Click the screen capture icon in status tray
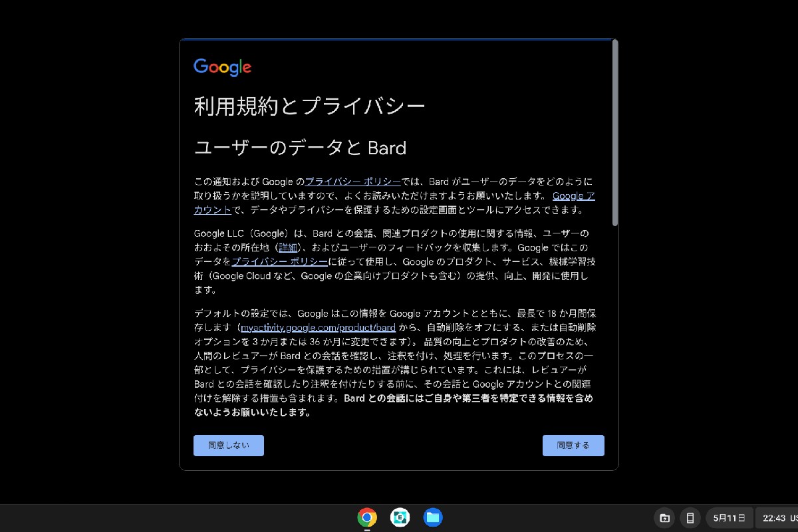 [664, 517]
